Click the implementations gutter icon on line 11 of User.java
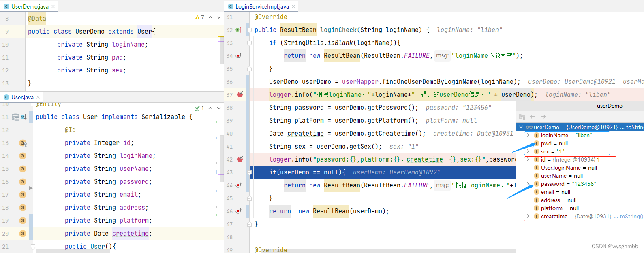 pyautogui.click(x=24, y=117)
